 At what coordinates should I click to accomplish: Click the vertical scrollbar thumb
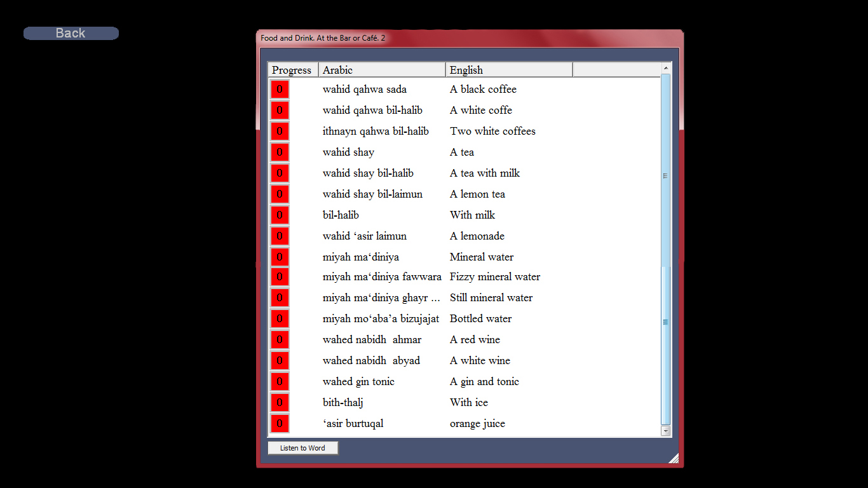coord(666,249)
